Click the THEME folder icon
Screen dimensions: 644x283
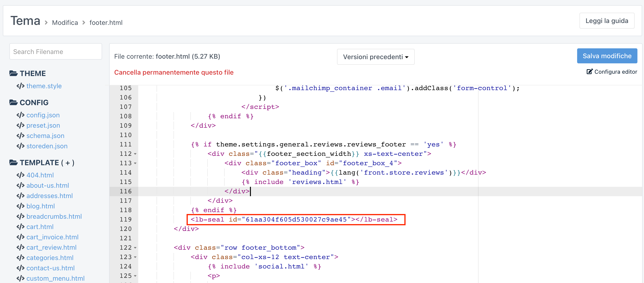coord(14,73)
